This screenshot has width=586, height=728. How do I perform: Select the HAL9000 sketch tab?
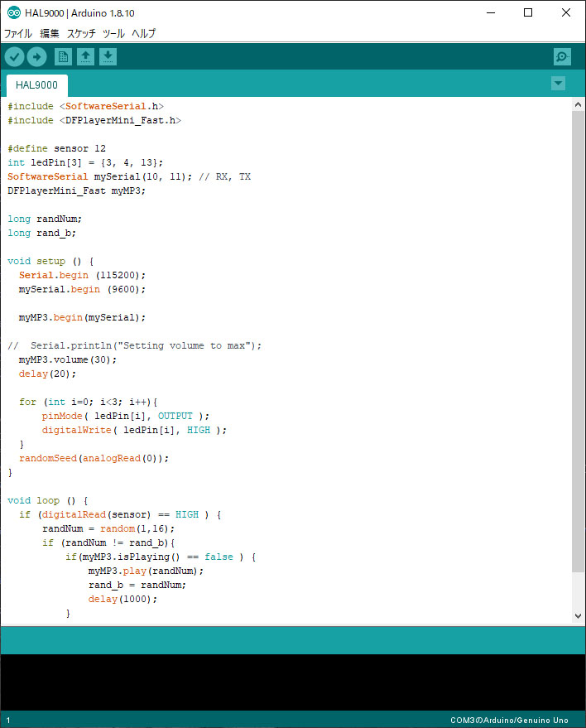pyautogui.click(x=36, y=85)
